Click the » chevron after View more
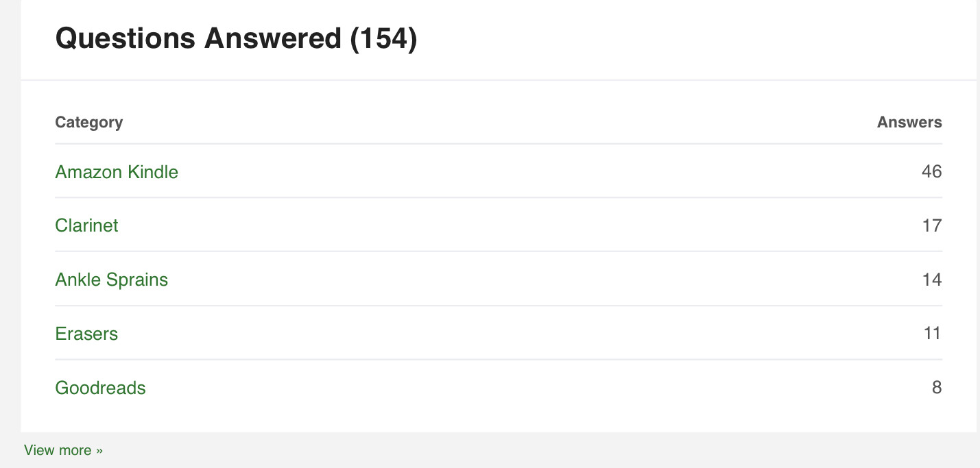This screenshot has width=980, height=468. pos(99,451)
